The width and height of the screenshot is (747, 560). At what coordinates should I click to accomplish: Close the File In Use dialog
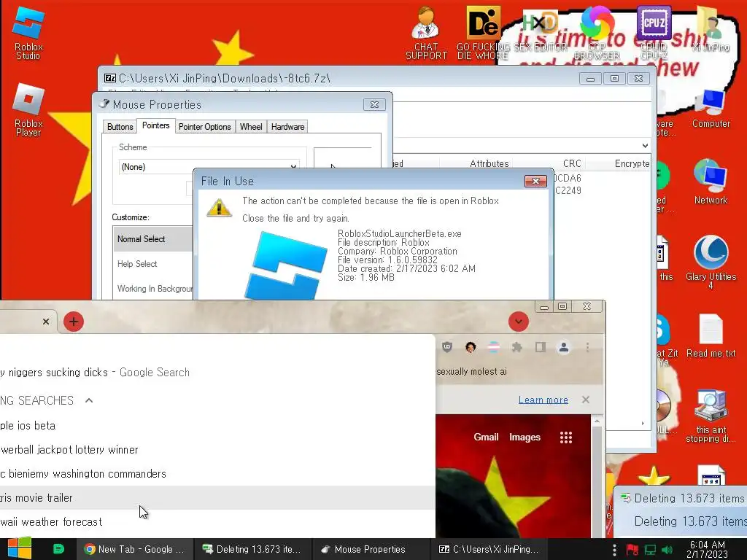coord(535,181)
